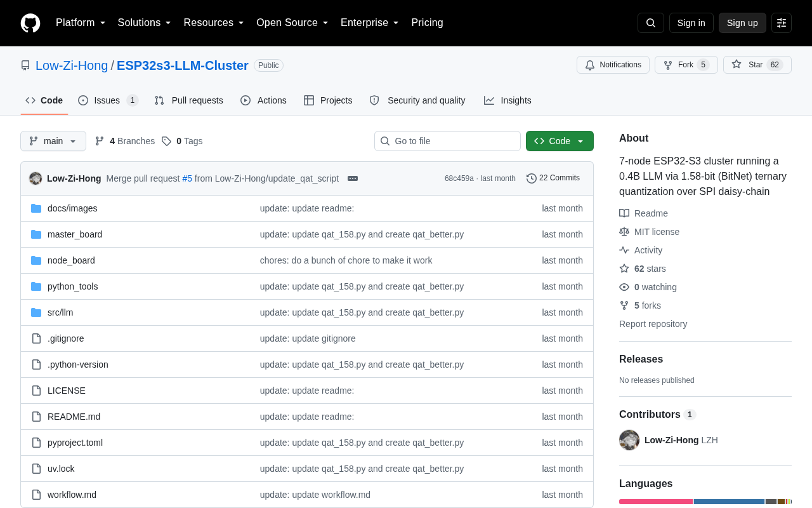Viewport: 812px width, 508px height.
Task: Open the green Code dropdown button
Action: (560, 141)
